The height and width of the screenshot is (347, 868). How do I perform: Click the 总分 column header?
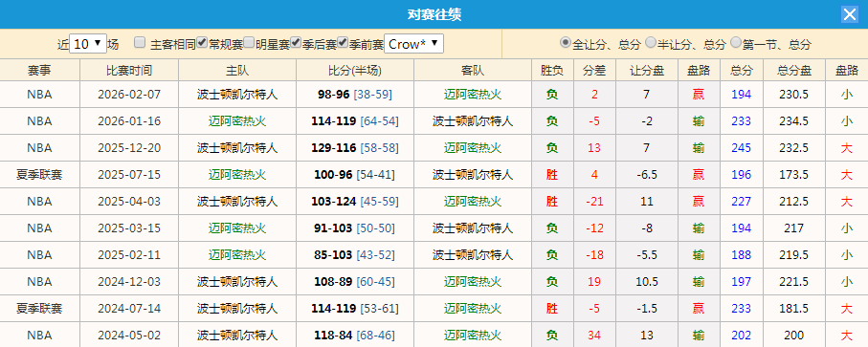pos(742,70)
